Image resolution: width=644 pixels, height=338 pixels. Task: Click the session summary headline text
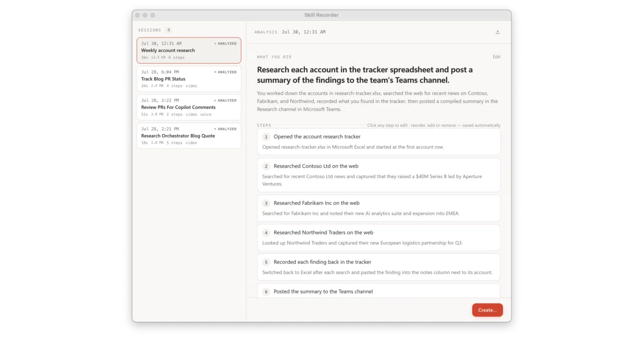[365, 75]
